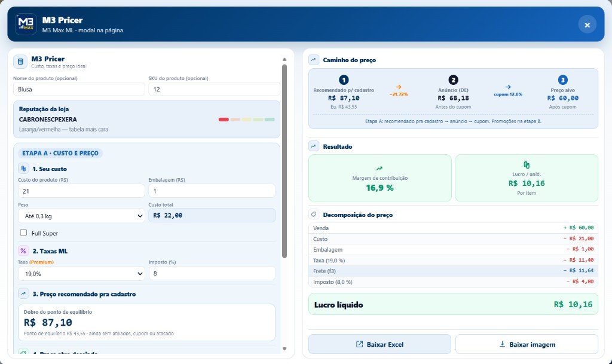Toggle the Full Super checkbox
The height and width of the screenshot is (364, 612).
(23, 233)
